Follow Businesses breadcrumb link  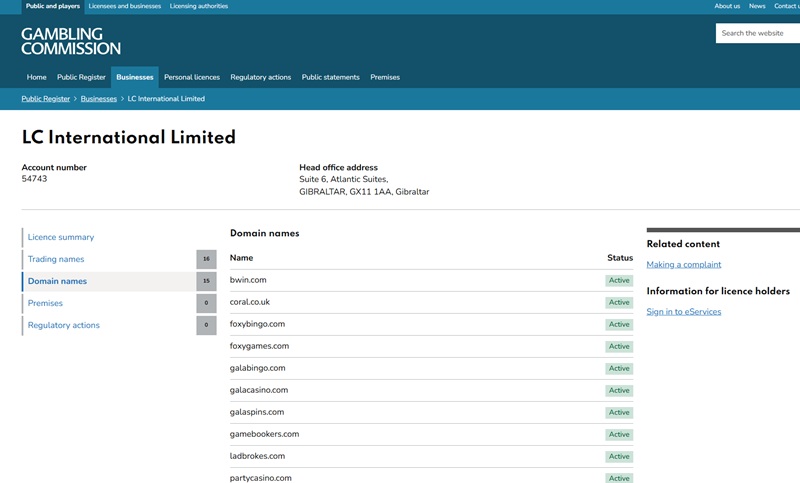click(x=98, y=99)
